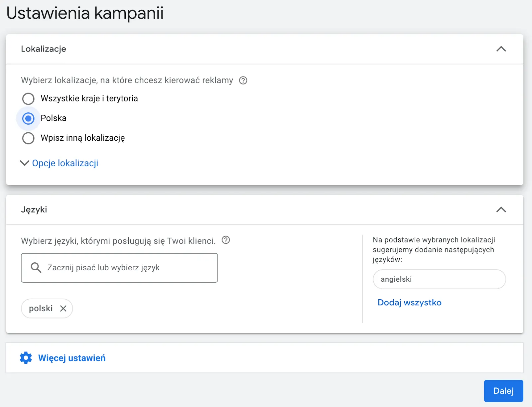Click the Dodaj wszystko link

click(x=409, y=303)
